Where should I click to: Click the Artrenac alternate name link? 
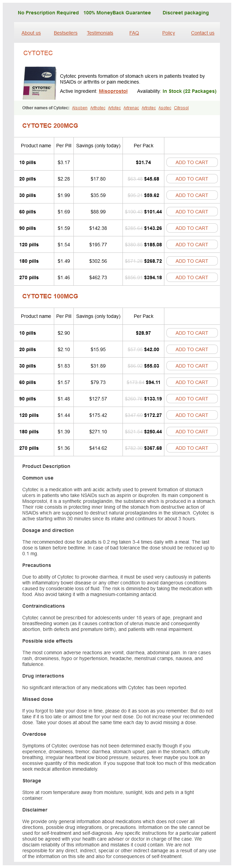click(131, 108)
